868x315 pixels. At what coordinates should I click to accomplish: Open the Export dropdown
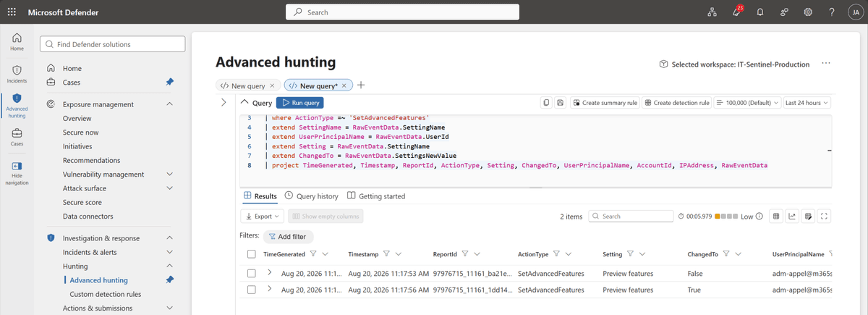263,216
